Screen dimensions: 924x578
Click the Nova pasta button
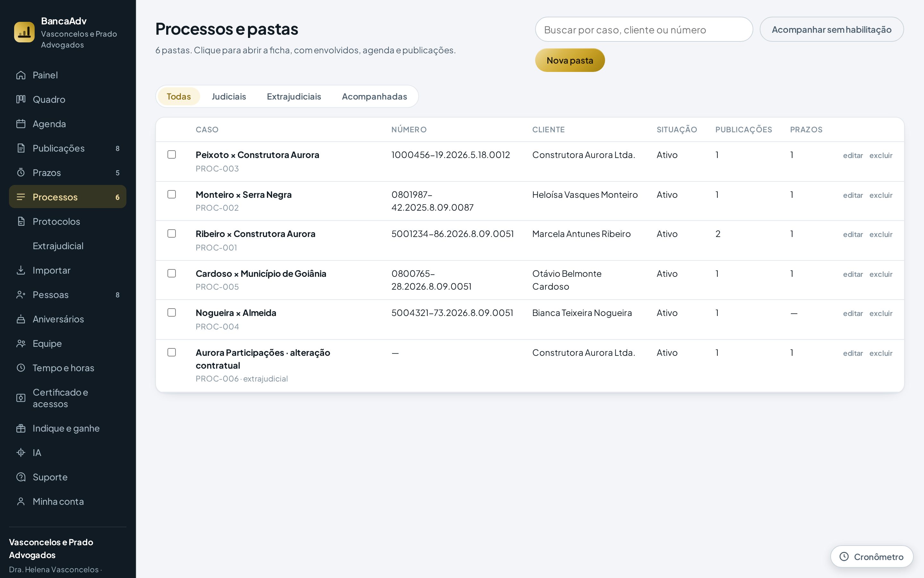click(570, 60)
